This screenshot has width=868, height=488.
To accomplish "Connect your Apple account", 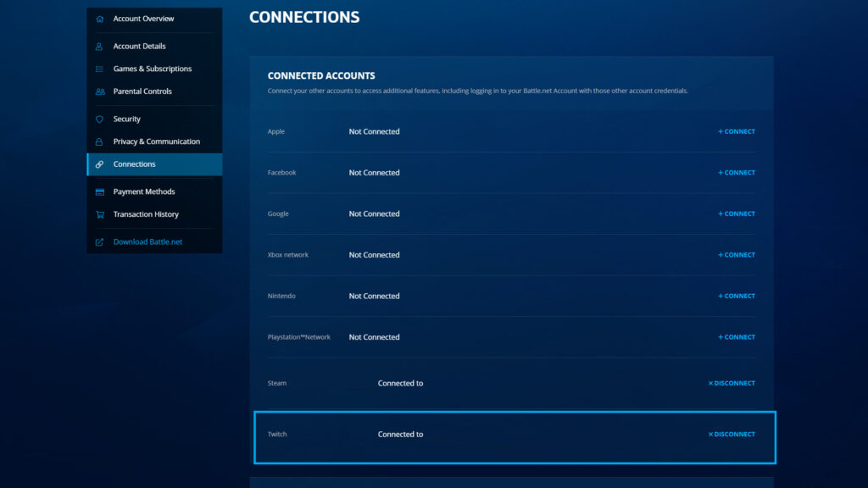I will pos(736,131).
